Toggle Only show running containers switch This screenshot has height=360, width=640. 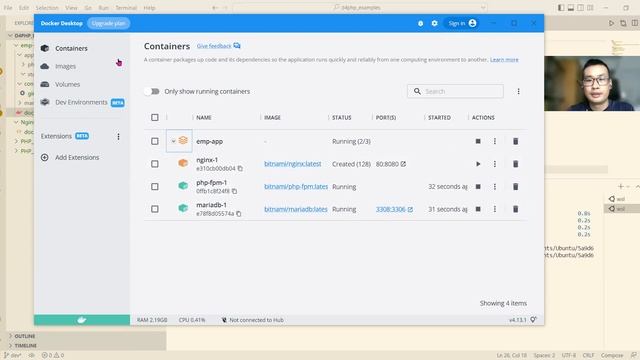(x=152, y=91)
